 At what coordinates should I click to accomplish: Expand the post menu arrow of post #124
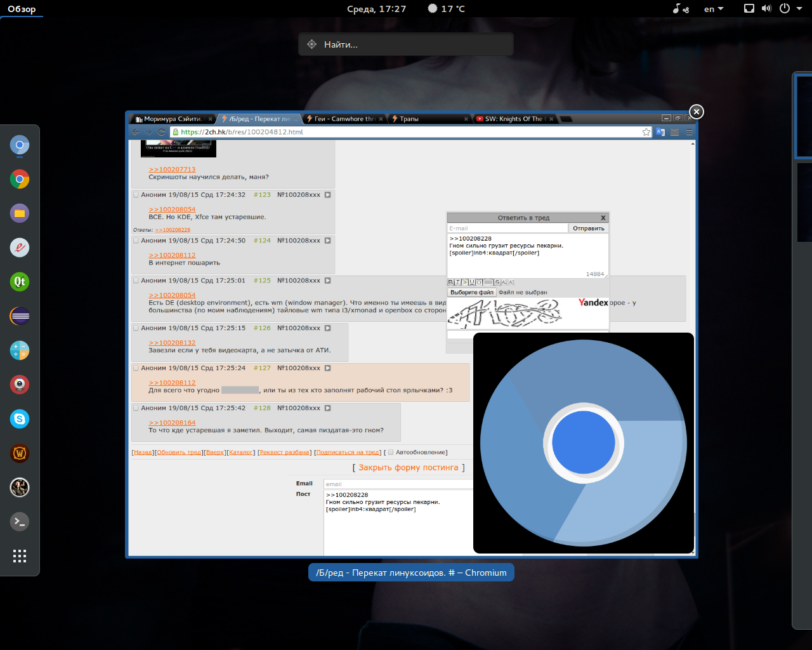click(x=328, y=241)
